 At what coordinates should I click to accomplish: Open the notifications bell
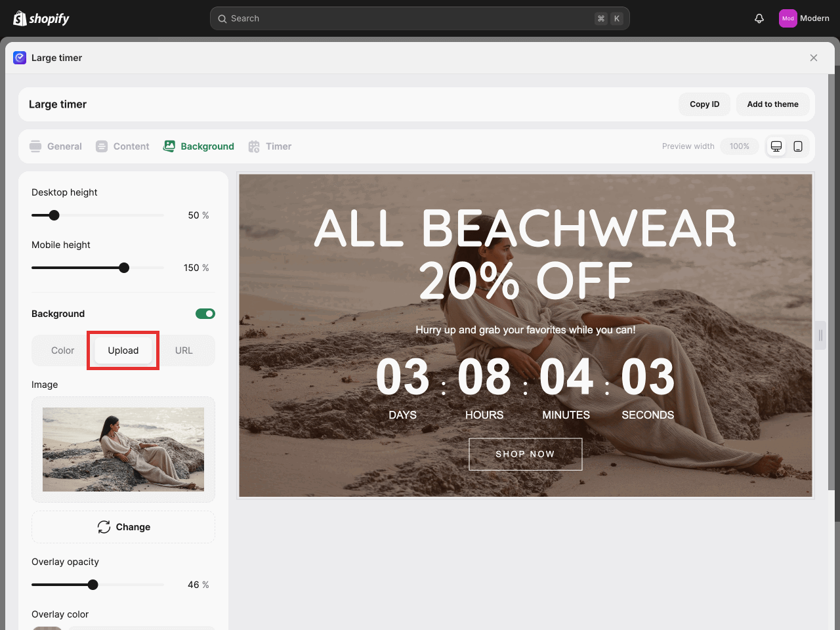coord(759,18)
